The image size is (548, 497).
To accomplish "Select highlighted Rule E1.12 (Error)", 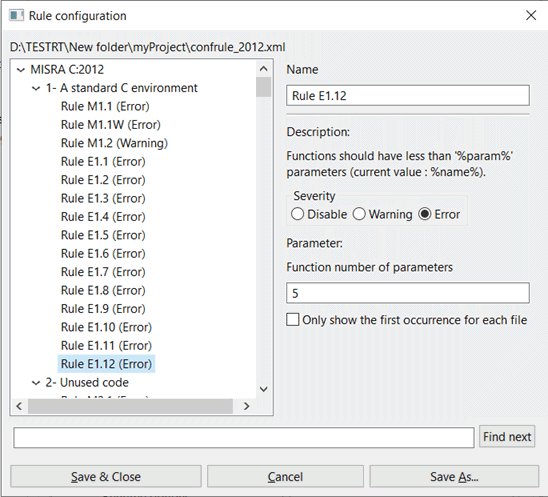I will click(x=106, y=364).
